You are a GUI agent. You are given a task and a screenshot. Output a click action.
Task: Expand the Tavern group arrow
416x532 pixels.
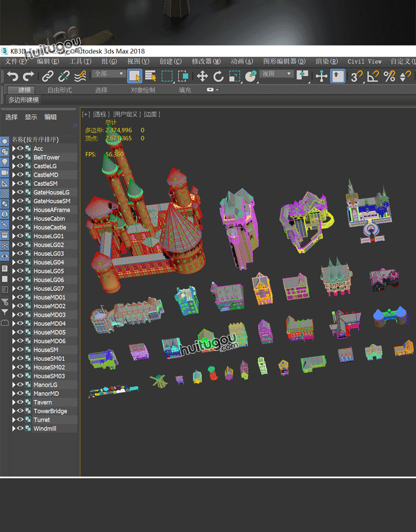click(14, 402)
